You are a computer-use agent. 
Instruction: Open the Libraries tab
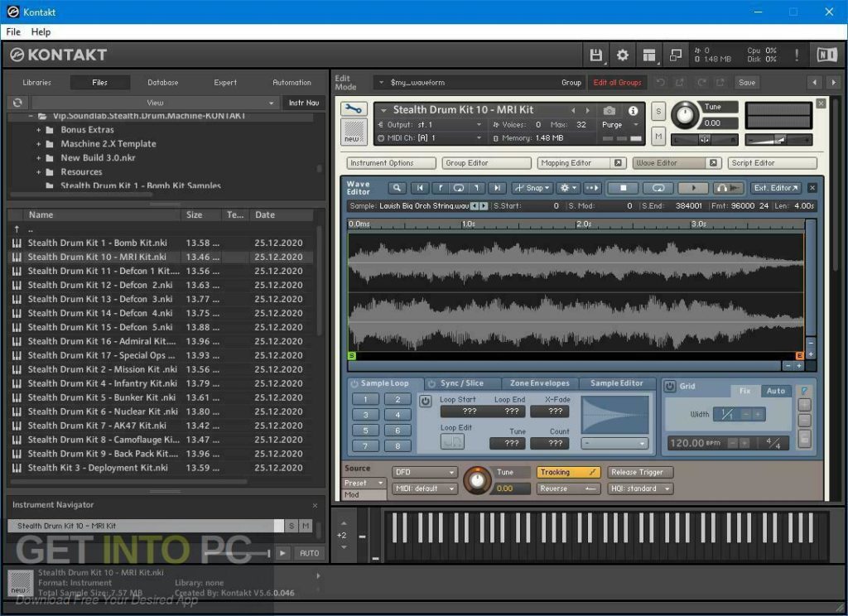point(39,82)
